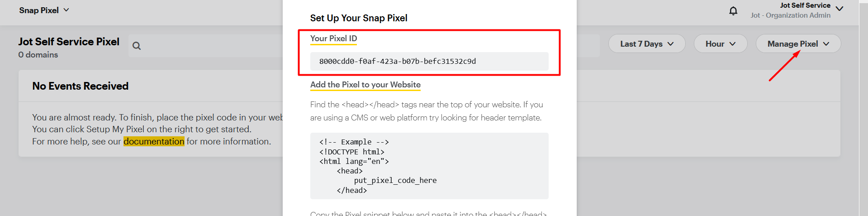The width and height of the screenshot is (868, 216).
Task: Click the example HTML code block
Action: [x=429, y=166]
